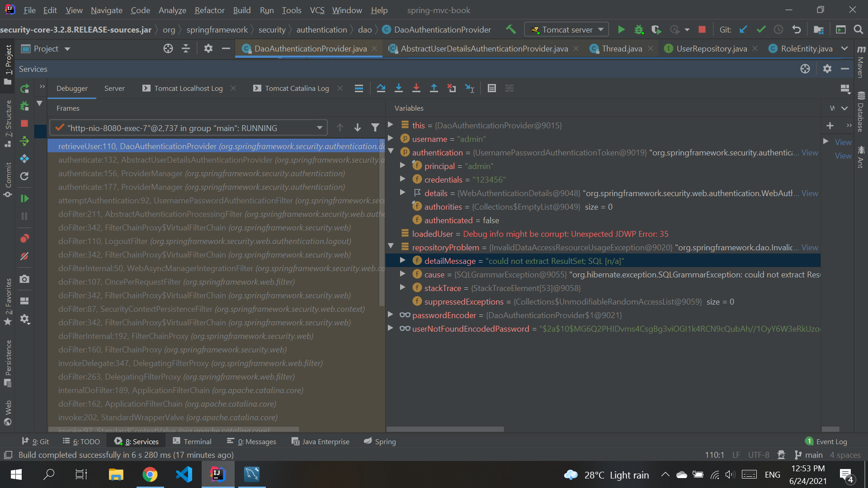The width and height of the screenshot is (868, 488).
Task: Open the Refactor menu
Action: point(209,10)
